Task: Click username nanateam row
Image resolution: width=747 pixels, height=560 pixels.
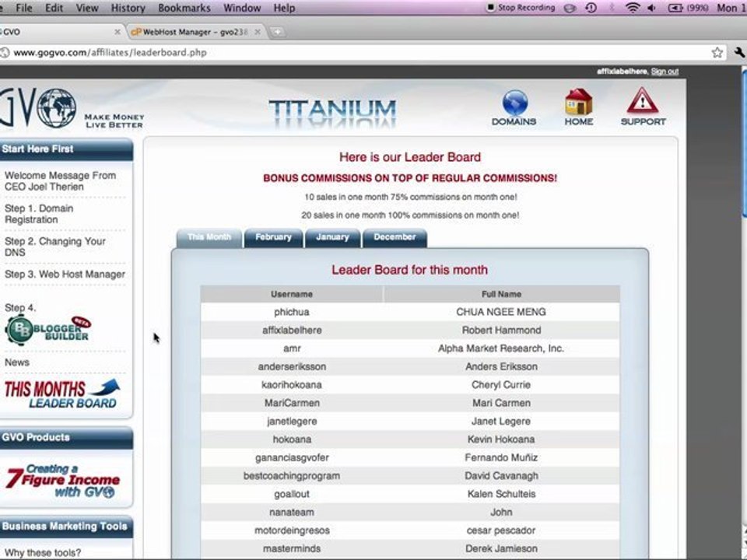Action: click(x=292, y=513)
